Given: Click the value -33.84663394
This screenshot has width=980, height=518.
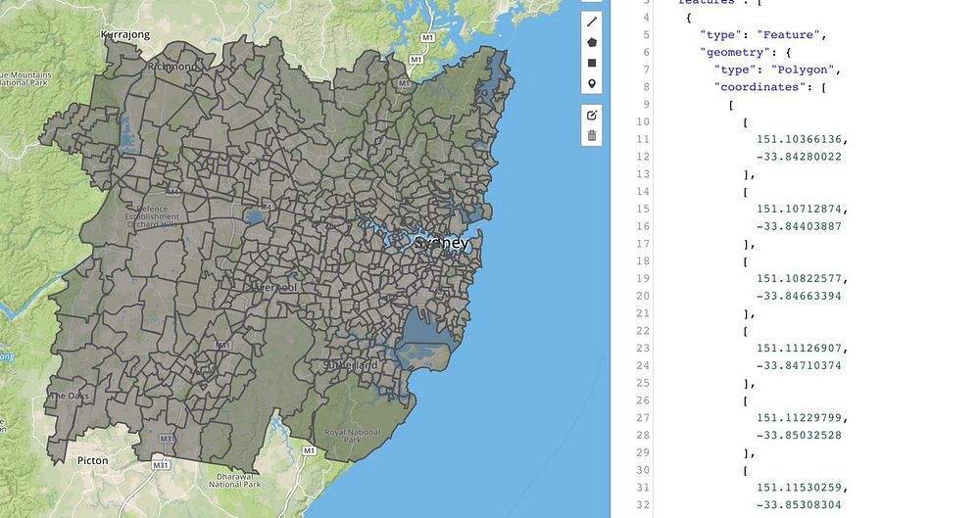Looking at the screenshot, I should (800, 296).
